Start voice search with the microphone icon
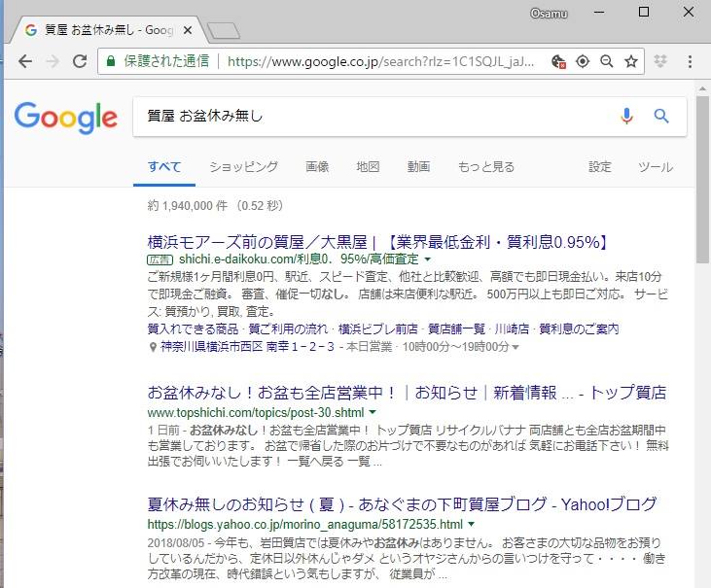The image size is (711, 588). 626,116
